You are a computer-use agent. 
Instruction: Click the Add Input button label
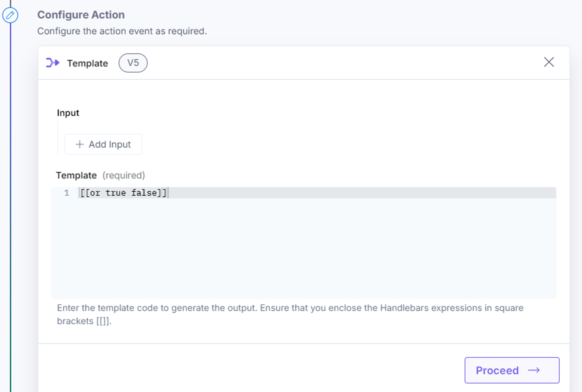point(110,144)
